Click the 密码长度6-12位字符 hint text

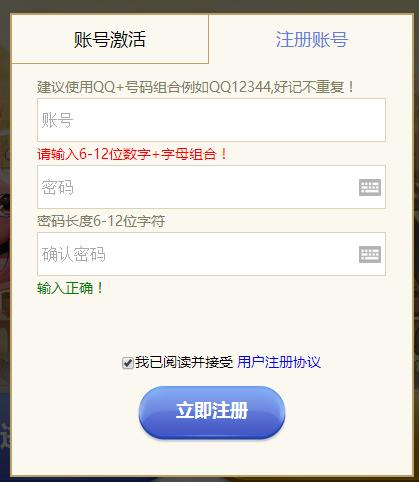[x=101, y=221]
